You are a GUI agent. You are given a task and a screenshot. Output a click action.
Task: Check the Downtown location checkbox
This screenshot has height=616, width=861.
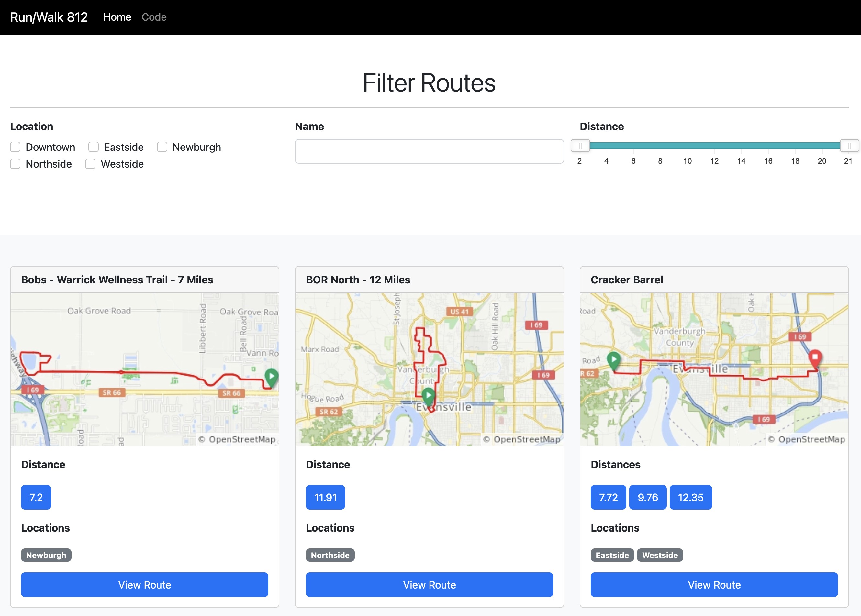15,147
